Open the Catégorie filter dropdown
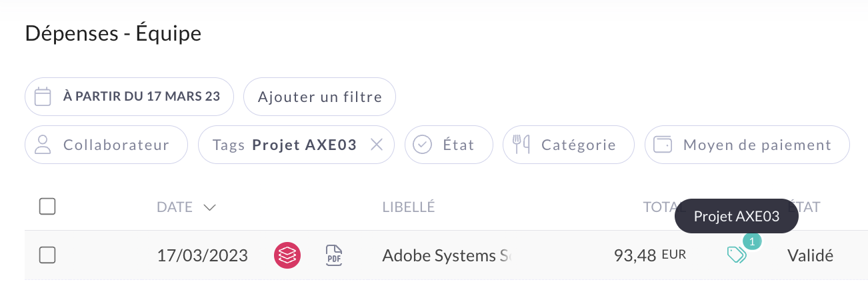 click(x=569, y=145)
